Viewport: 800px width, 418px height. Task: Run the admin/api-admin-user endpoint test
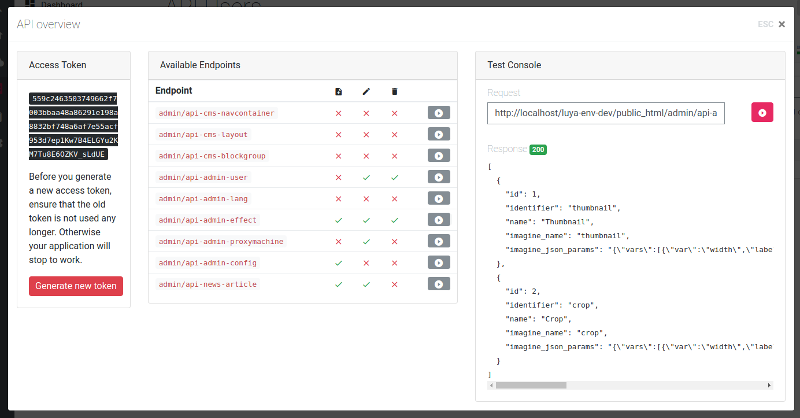[439, 177]
